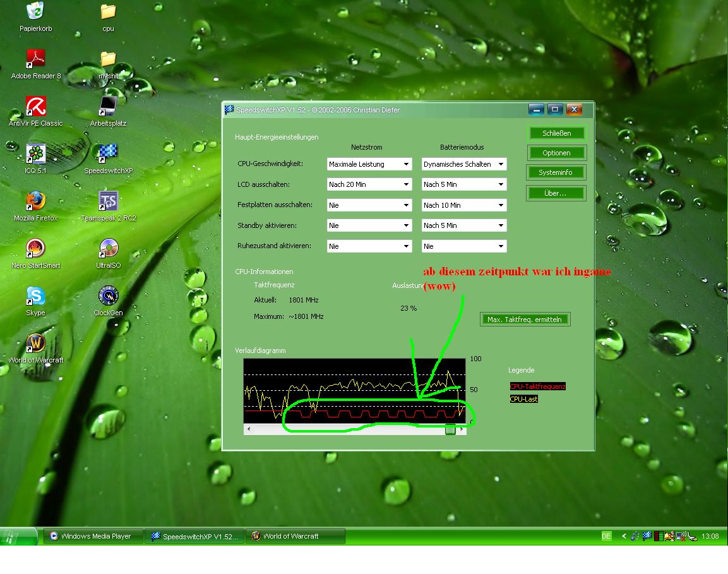Open the Windows Start button

click(x=18, y=536)
